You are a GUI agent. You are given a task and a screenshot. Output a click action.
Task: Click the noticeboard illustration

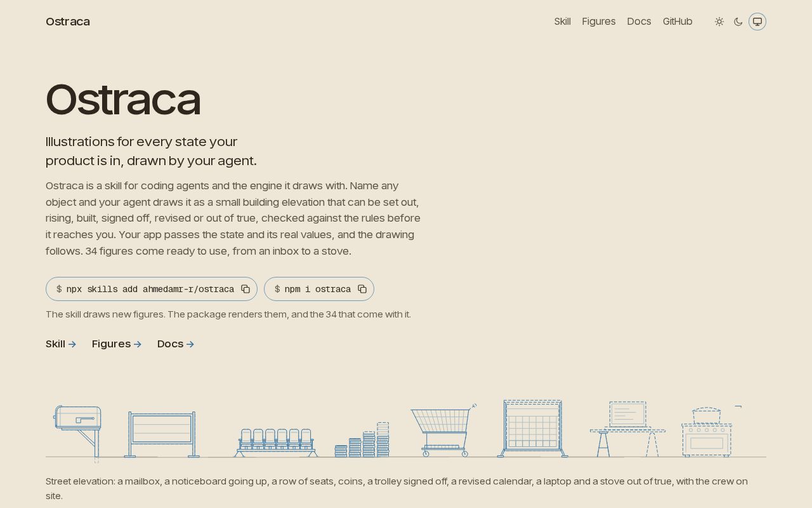click(x=162, y=434)
